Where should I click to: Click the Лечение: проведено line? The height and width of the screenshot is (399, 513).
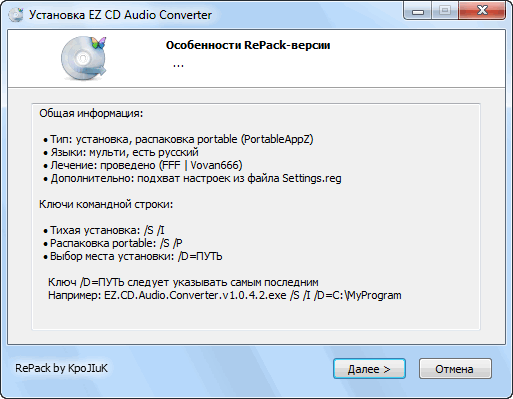pos(143,165)
